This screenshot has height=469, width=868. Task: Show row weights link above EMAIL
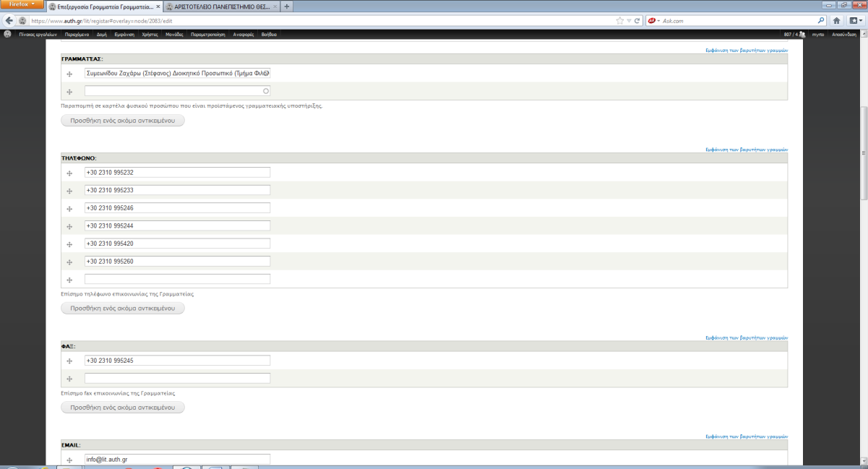(x=747, y=436)
